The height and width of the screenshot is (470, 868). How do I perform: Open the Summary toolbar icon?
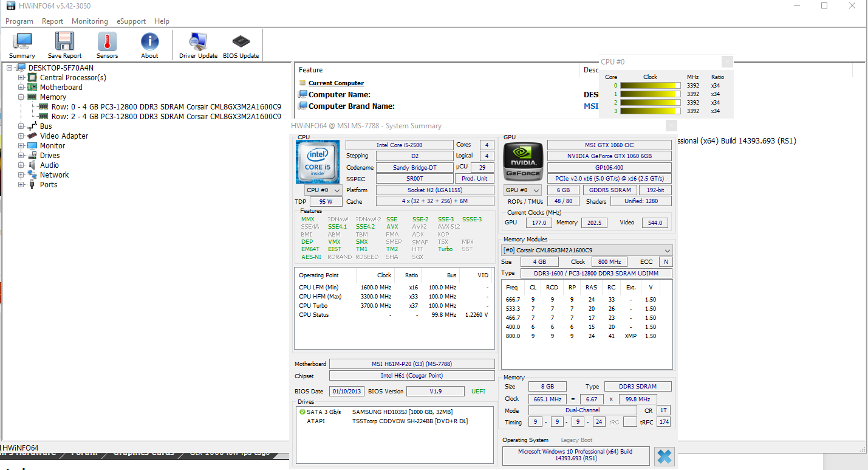point(22,41)
